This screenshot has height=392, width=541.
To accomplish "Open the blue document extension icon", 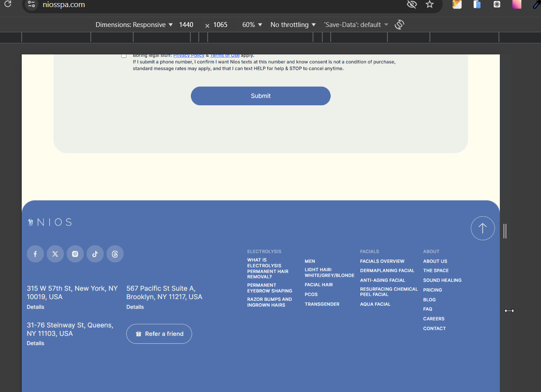I will (x=477, y=4).
